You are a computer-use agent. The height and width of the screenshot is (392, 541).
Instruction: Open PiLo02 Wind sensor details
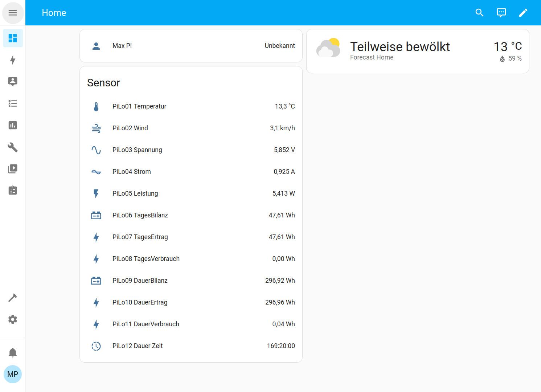(191, 128)
